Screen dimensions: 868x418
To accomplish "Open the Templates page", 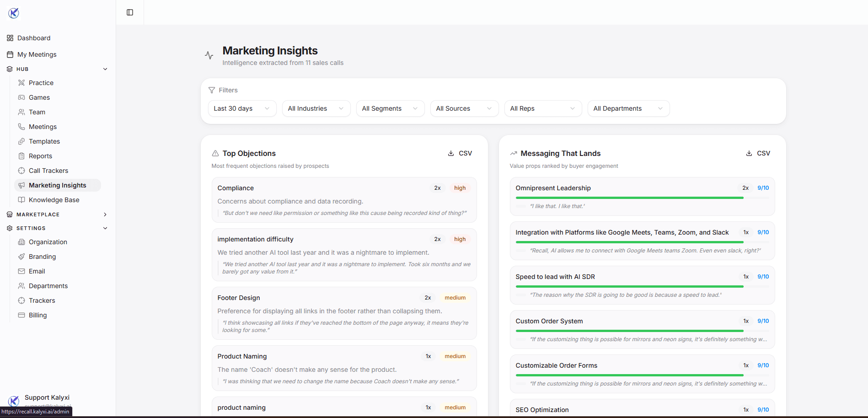I will click(x=44, y=141).
